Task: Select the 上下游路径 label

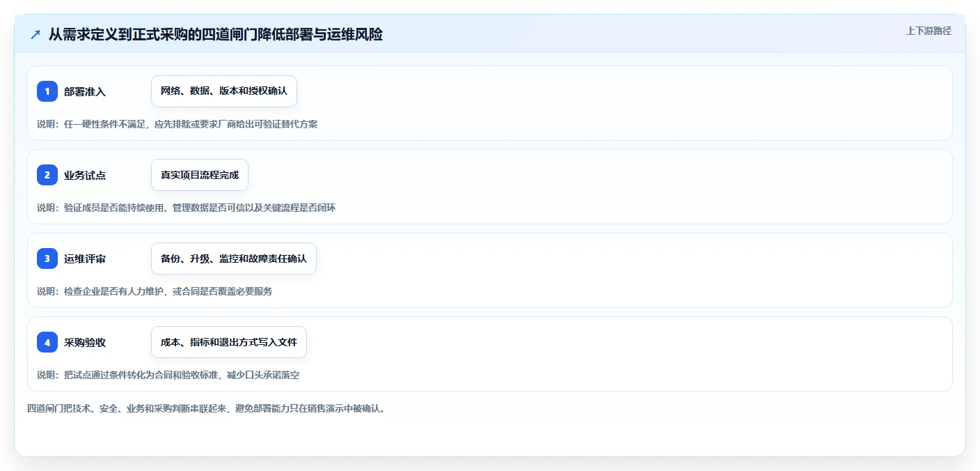Action: (928, 31)
